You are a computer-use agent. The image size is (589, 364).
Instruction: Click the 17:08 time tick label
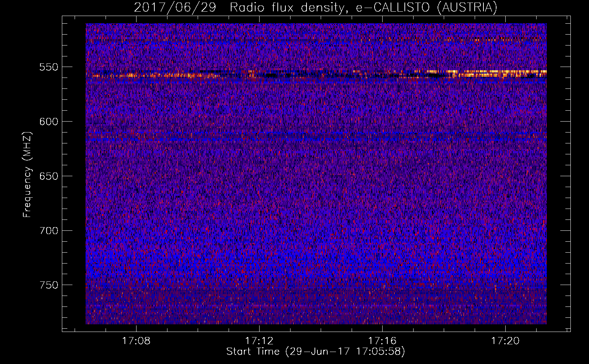136,341
